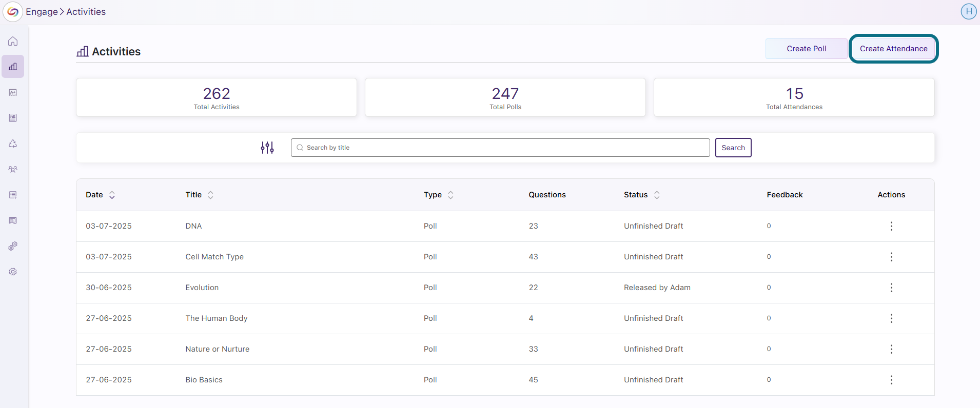Open the classroom board icon in the sidebar

13,220
